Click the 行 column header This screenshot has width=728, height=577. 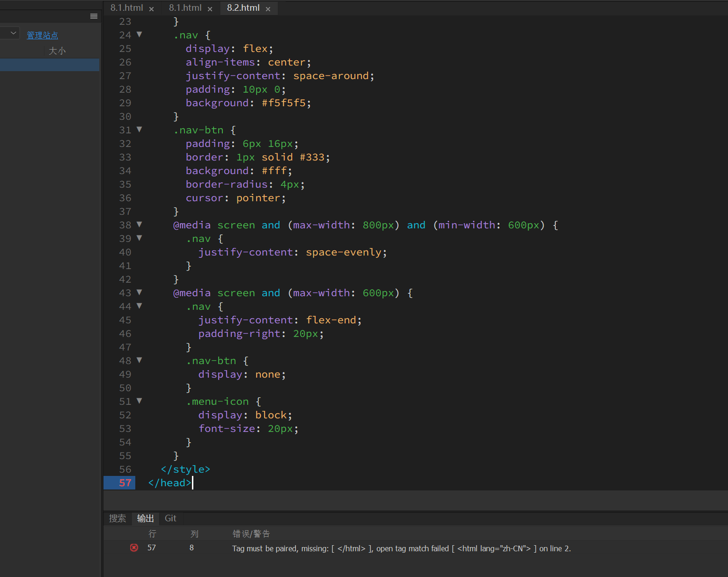[x=152, y=534]
